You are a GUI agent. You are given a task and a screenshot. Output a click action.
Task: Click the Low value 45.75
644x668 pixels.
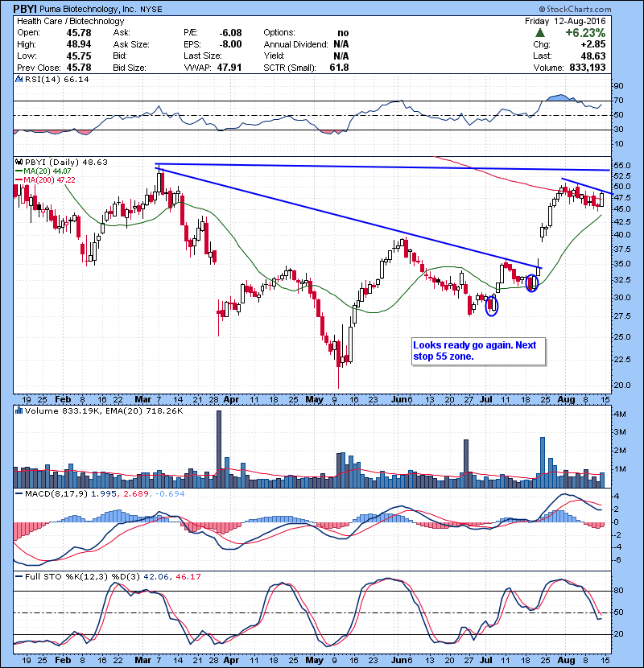(x=79, y=56)
